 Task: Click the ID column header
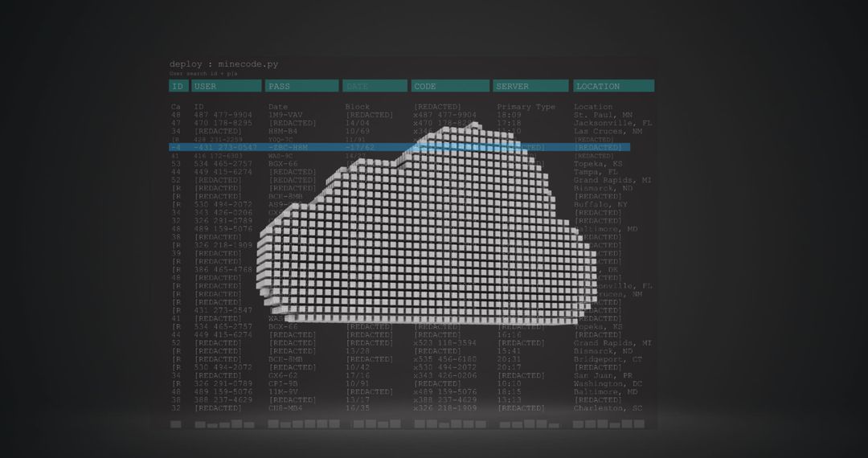coord(178,86)
